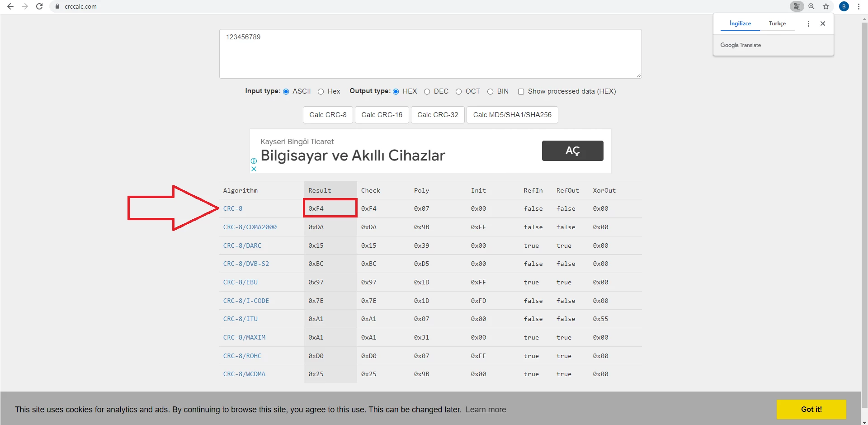
Task: Accept cookies with Got it!
Action: point(811,409)
